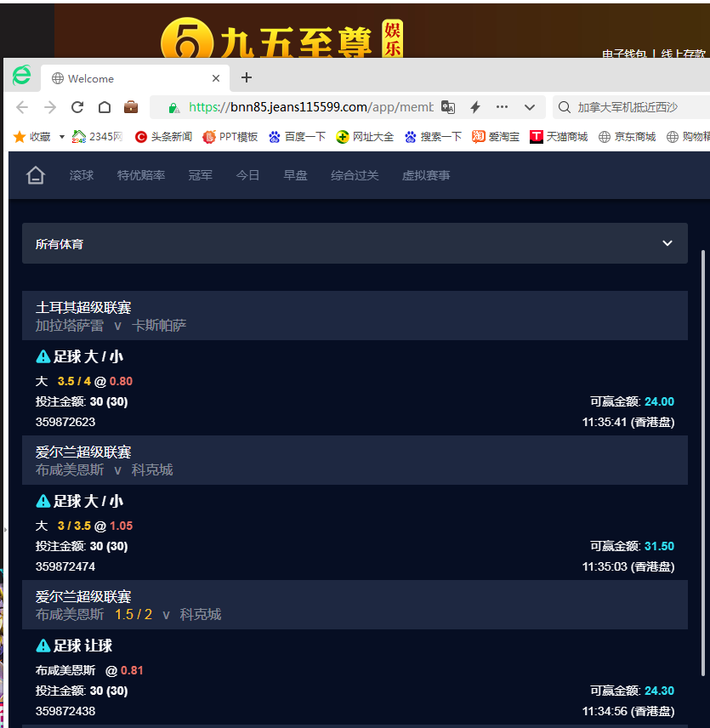The width and height of the screenshot is (710, 728).
Task: Open the 早盘 menu item
Action: click(x=296, y=175)
